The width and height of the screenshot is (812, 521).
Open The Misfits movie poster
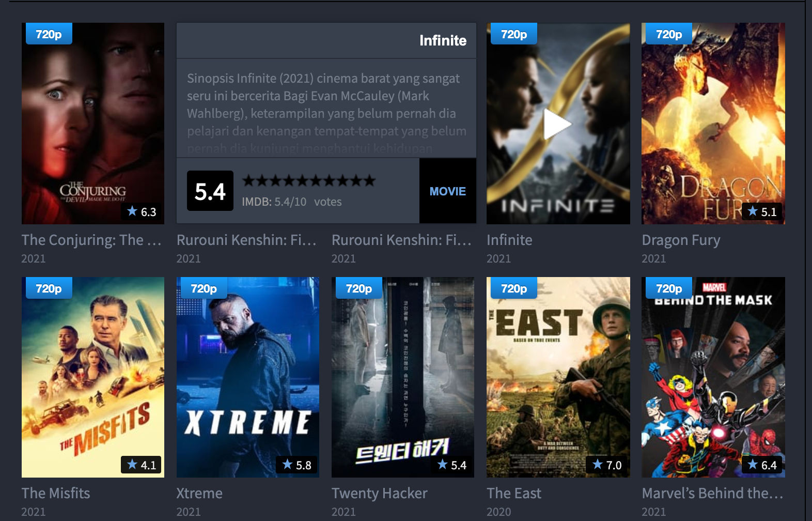point(93,377)
